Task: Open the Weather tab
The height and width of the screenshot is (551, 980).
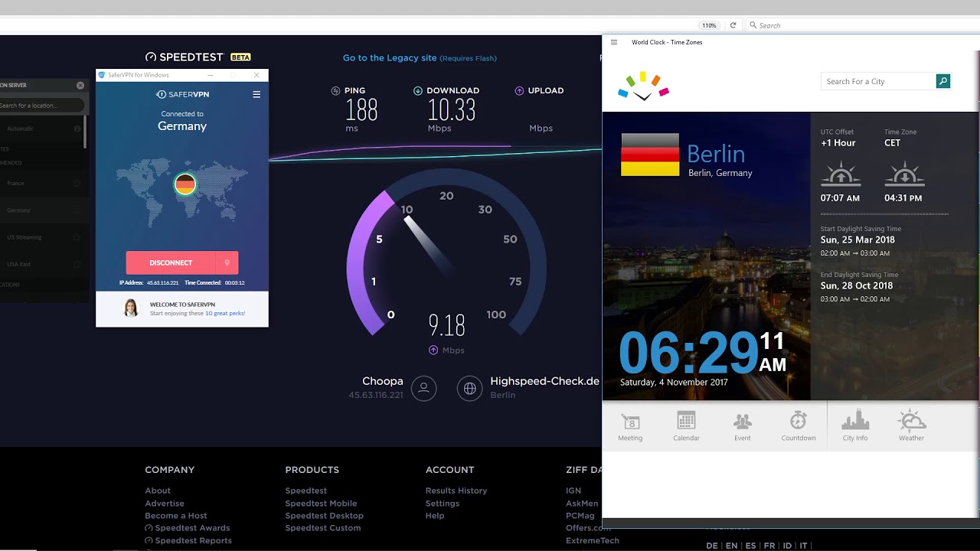Action: click(911, 426)
